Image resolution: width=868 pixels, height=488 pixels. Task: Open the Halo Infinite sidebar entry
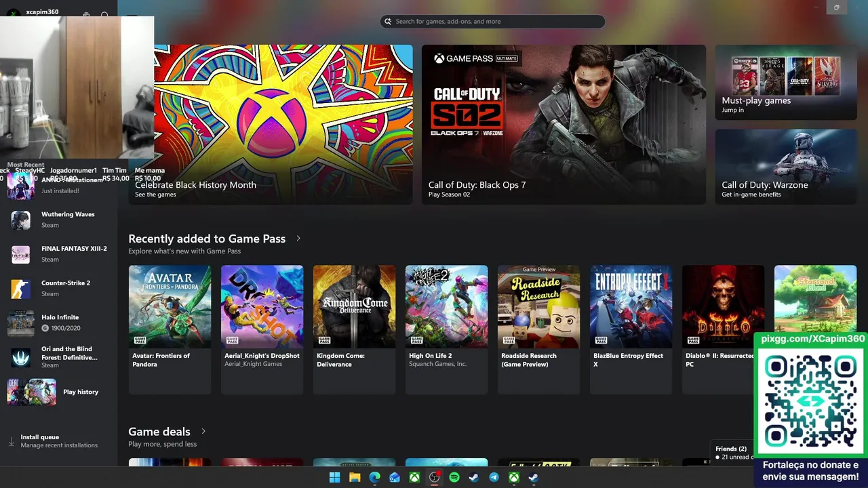59,323
